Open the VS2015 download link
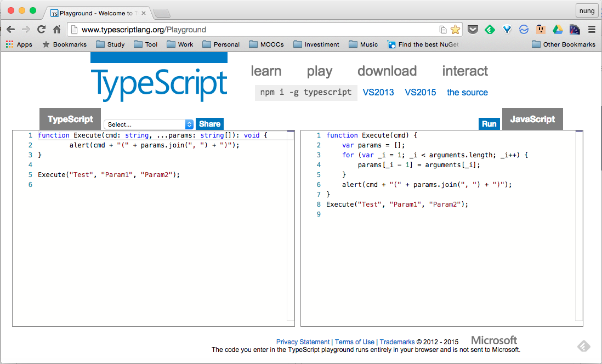This screenshot has height=364, width=602. coord(421,92)
